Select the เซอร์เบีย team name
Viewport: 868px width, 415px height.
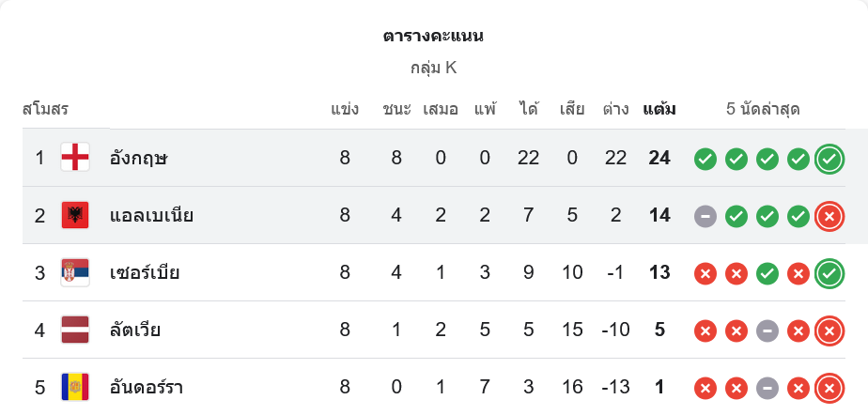tap(144, 273)
